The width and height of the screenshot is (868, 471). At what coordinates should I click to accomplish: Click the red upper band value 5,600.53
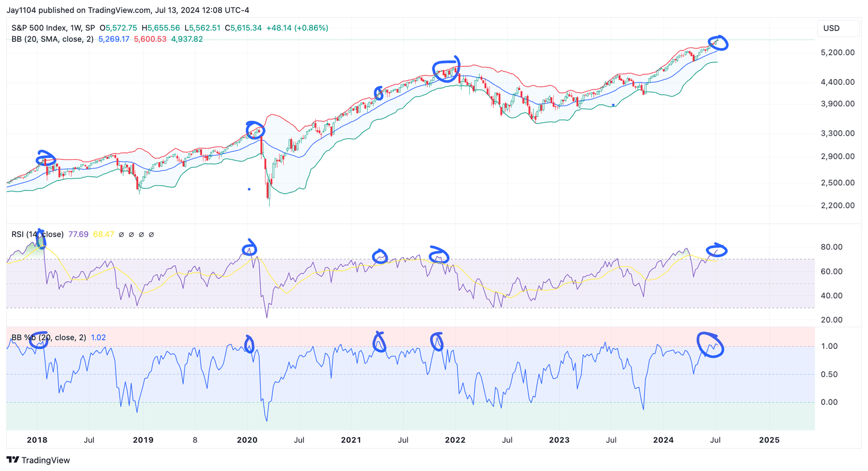pos(150,39)
